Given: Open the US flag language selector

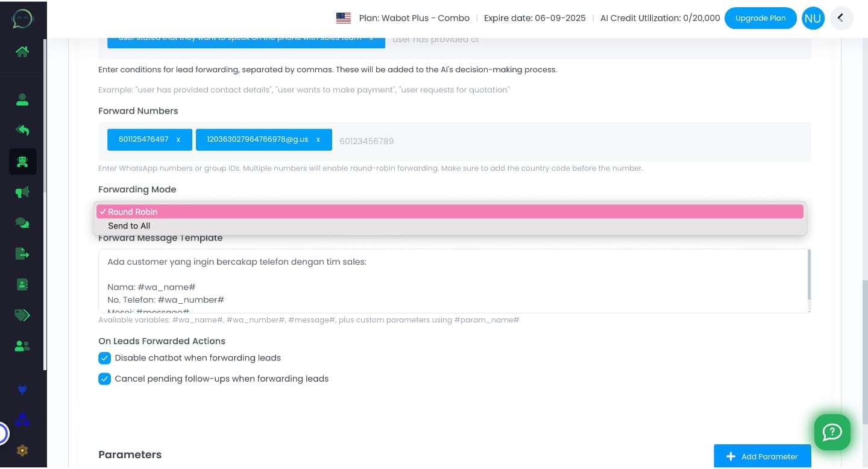Looking at the screenshot, I should pyautogui.click(x=344, y=18).
